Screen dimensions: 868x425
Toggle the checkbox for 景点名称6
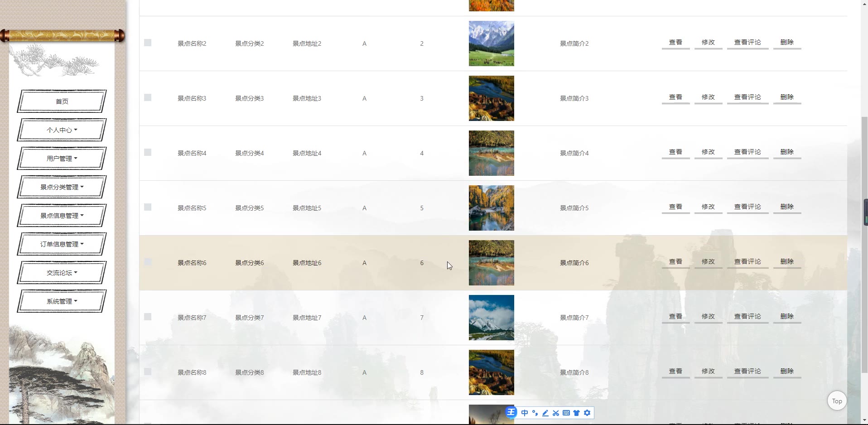(x=148, y=262)
